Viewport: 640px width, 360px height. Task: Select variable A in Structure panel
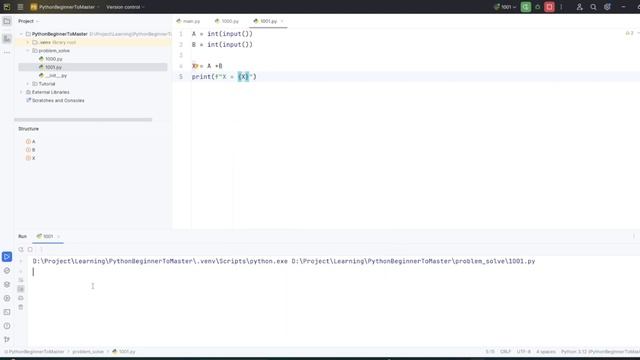pyautogui.click(x=31, y=142)
